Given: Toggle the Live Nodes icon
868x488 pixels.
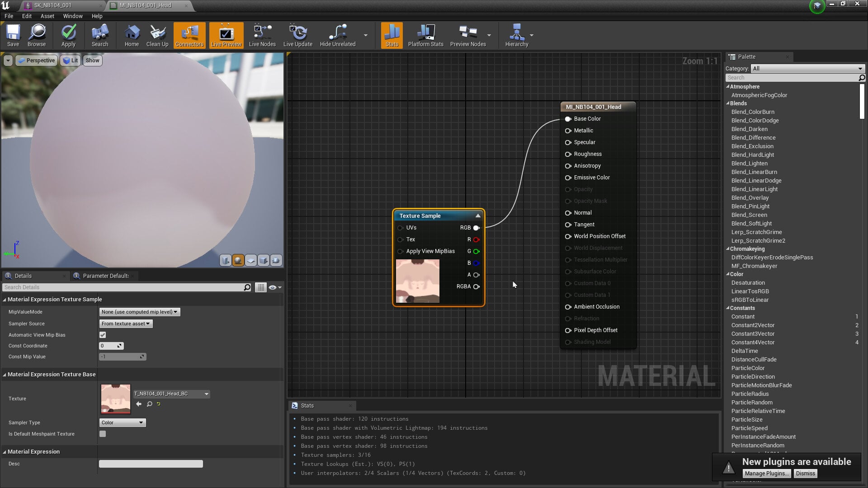Looking at the screenshot, I should (x=262, y=35).
